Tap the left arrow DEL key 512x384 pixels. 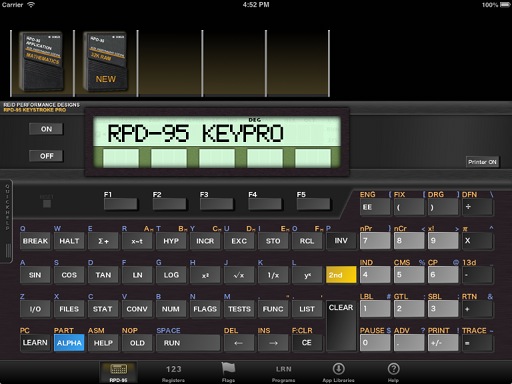pyautogui.click(x=238, y=343)
